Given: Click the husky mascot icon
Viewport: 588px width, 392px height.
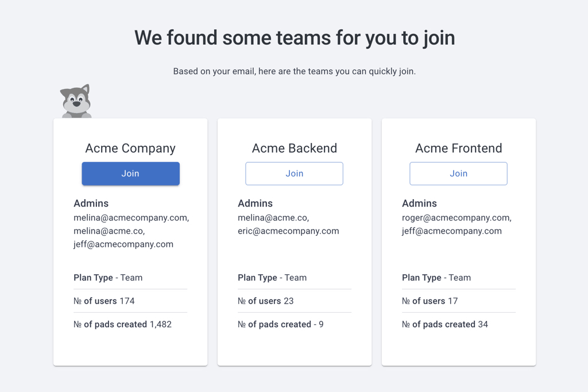Looking at the screenshot, I should 76,102.
